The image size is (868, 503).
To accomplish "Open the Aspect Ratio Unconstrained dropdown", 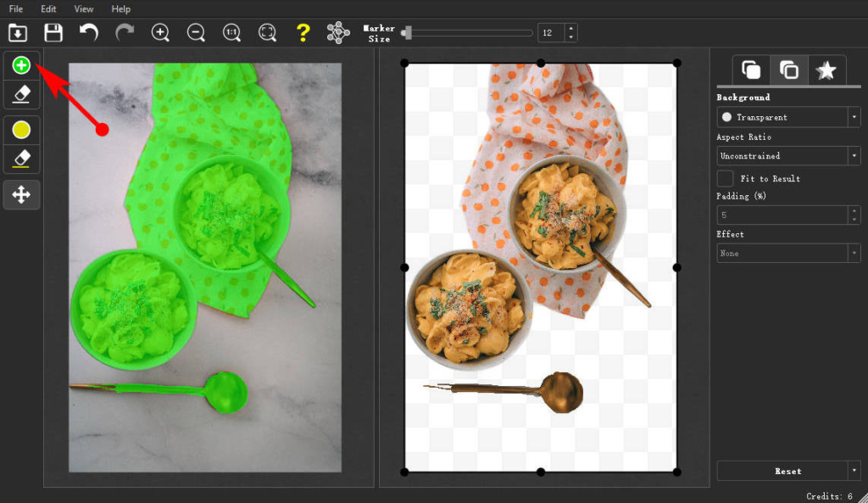I will pos(788,156).
